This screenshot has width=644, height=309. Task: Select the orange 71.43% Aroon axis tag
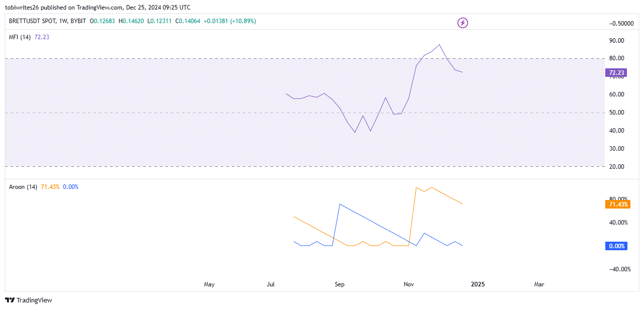pyautogui.click(x=618, y=204)
